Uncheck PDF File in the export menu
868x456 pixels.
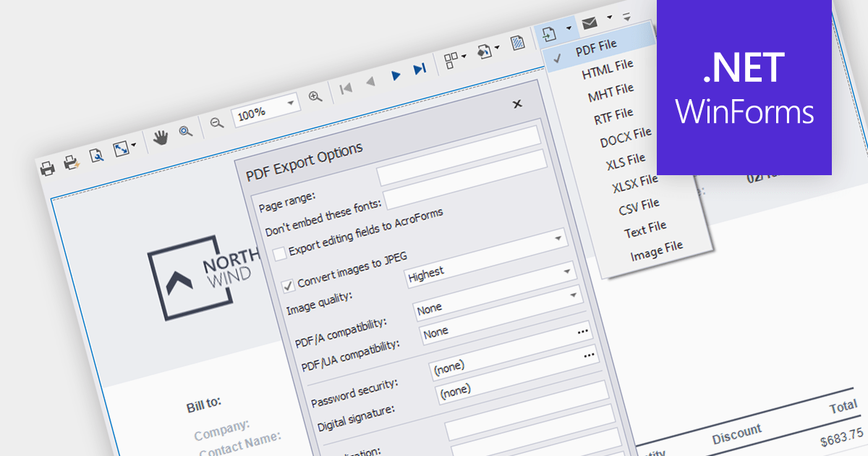(x=597, y=45)
